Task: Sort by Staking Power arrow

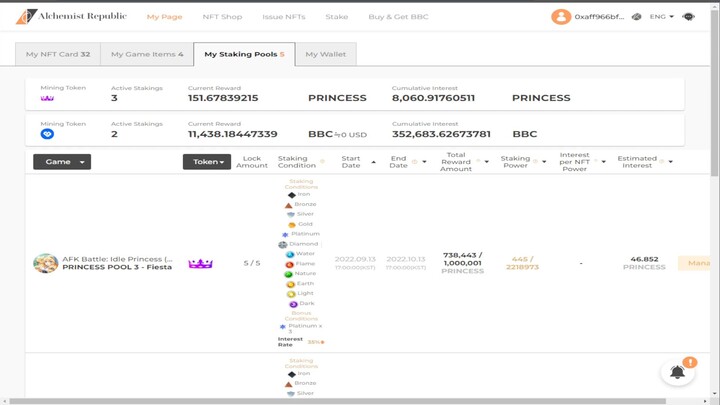Action: click(x=544, y=162)
